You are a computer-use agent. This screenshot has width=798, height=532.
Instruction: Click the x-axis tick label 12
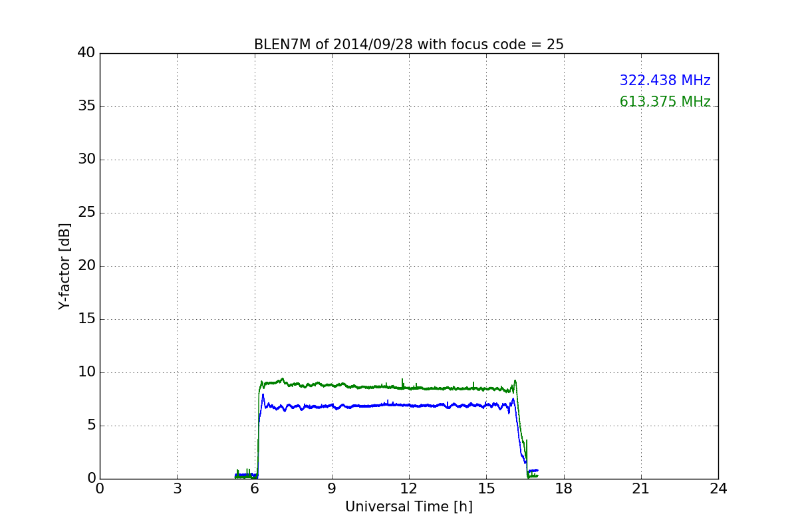point(409,489)
